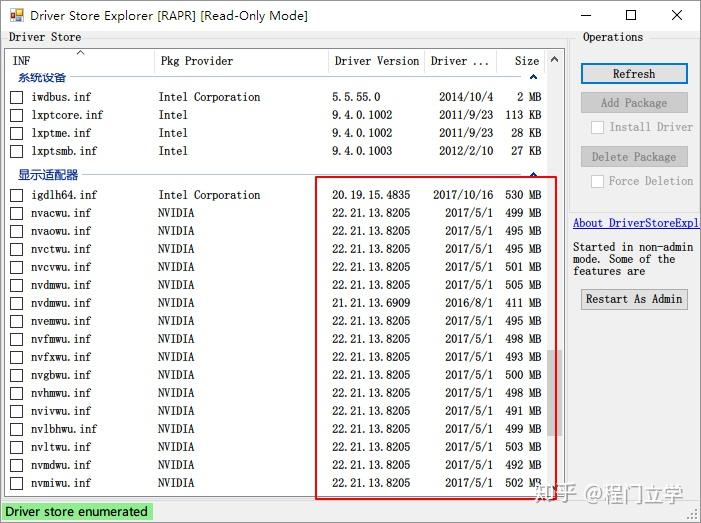Check the igdlh64.inf checkbox
Image resolution: width=701 pixels, height=523 pixels.
[x=17, y=195]
